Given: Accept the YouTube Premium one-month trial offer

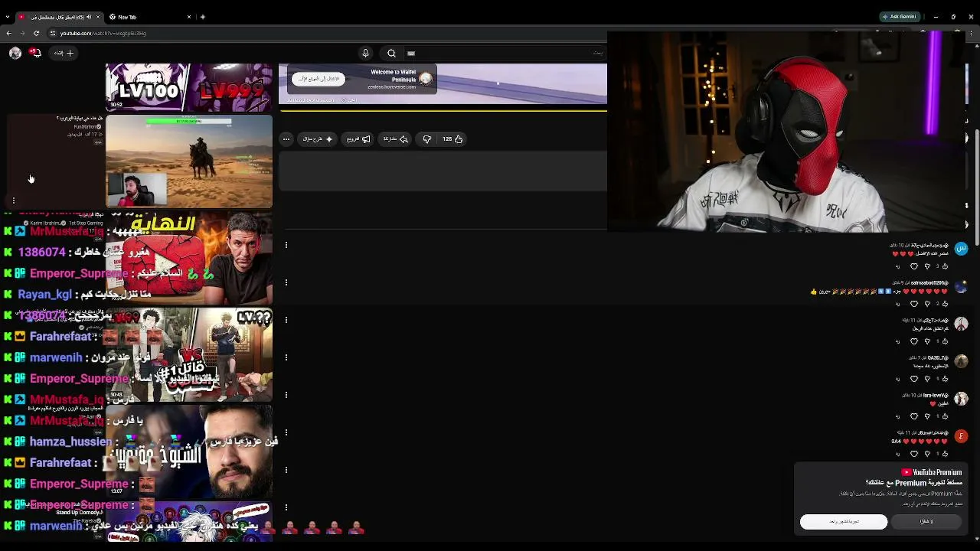Looking at the screenshot, I should coord(844,521).
